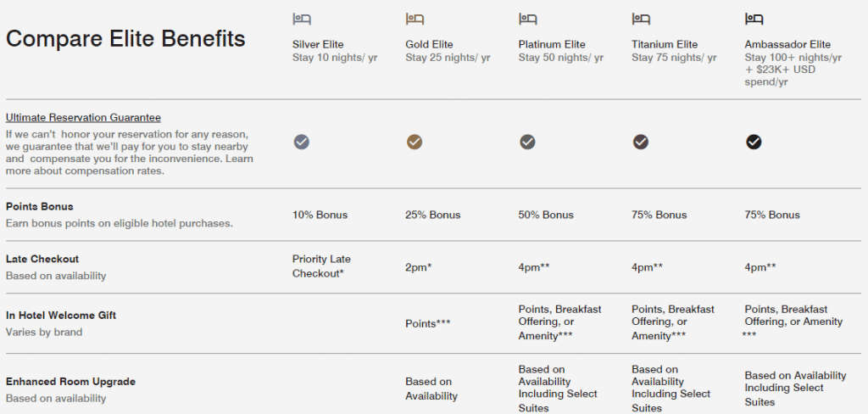Click the bed icon above Platinum Elite
The width and height of the screenshot is (868, 414).
click(528, 18)
